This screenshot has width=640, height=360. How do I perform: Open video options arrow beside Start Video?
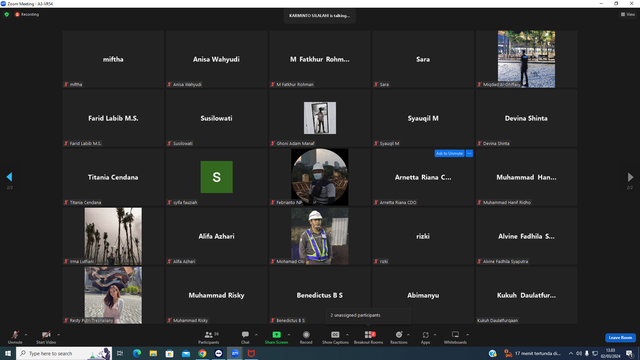[x=58, y=335]
